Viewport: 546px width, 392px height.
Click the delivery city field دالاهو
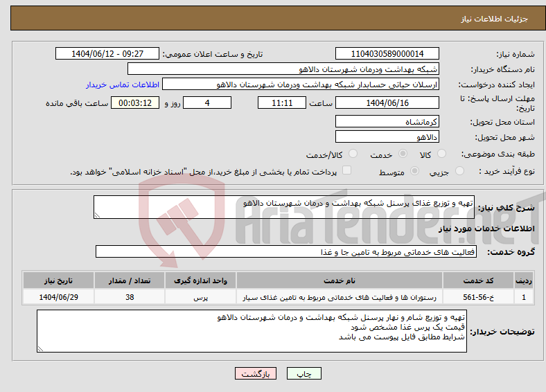point(387,136)
